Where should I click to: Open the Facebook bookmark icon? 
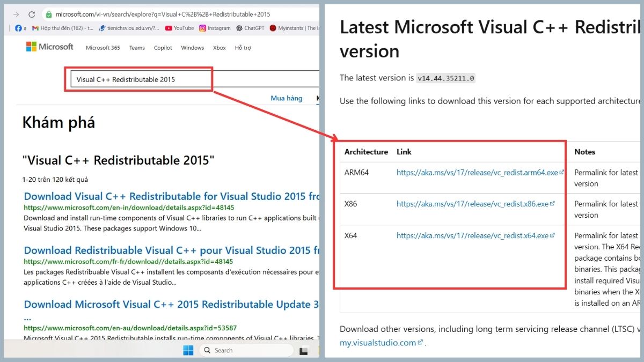pyautogui.click(x=18, y=28)
